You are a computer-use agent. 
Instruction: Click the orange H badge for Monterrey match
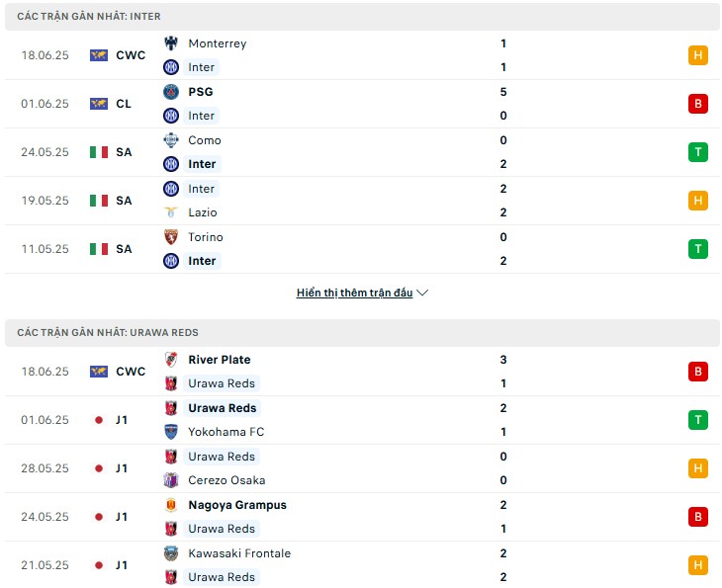click(x=697, y=55)
